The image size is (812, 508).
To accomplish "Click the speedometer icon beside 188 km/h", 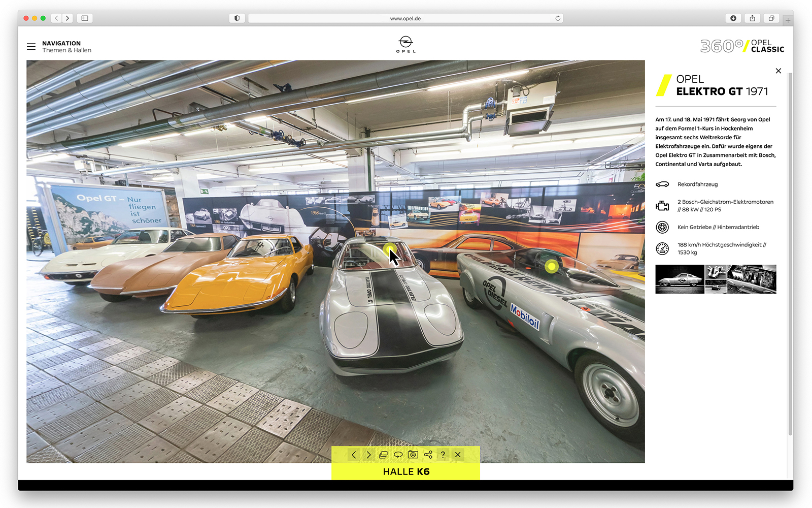I will coord(662,248).
